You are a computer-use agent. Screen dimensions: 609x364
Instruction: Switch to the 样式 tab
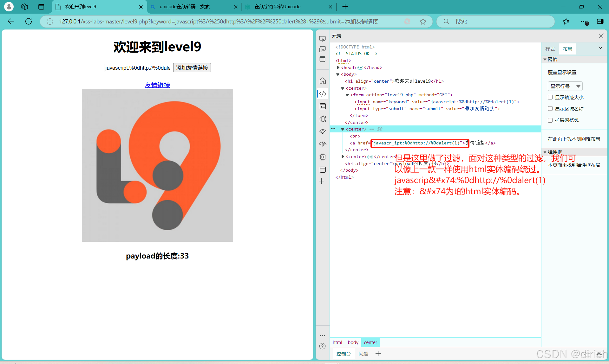[550, 49]
